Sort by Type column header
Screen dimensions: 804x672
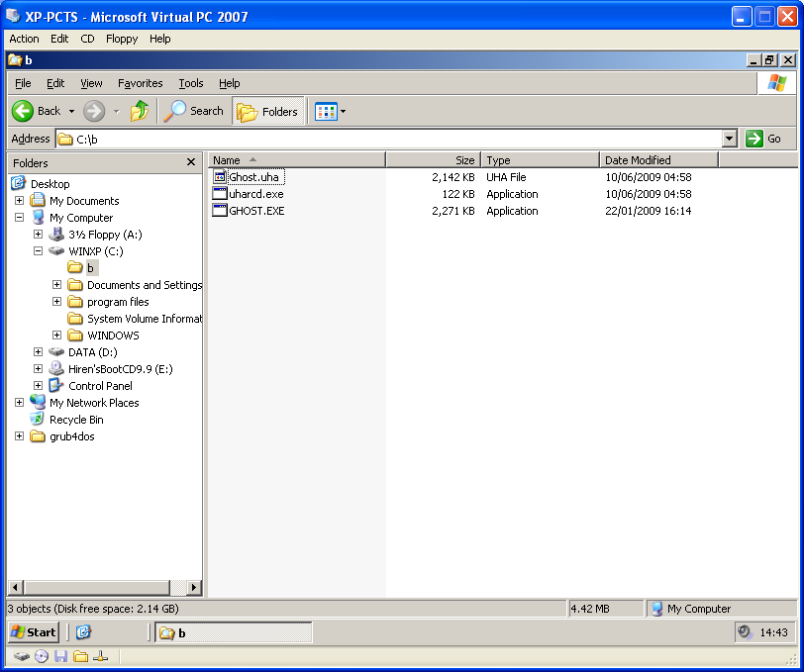click(541, 160)
